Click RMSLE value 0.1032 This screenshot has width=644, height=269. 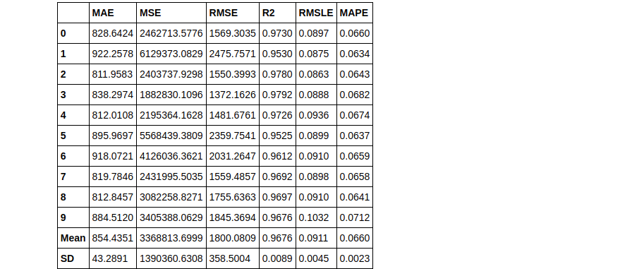pyautogui.click(x=314, y=217)
